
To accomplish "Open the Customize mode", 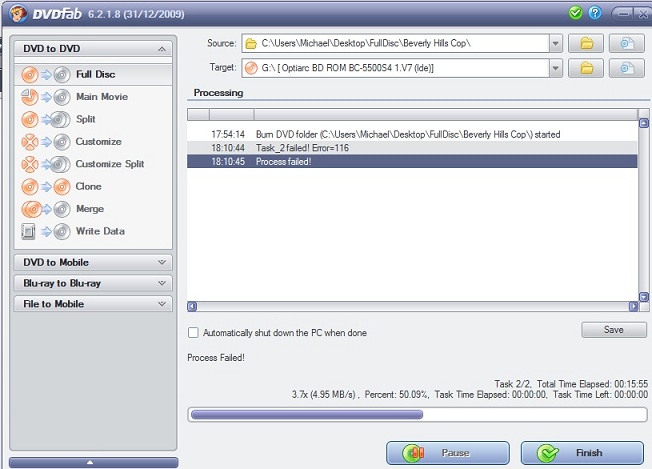I will (94, 142).
